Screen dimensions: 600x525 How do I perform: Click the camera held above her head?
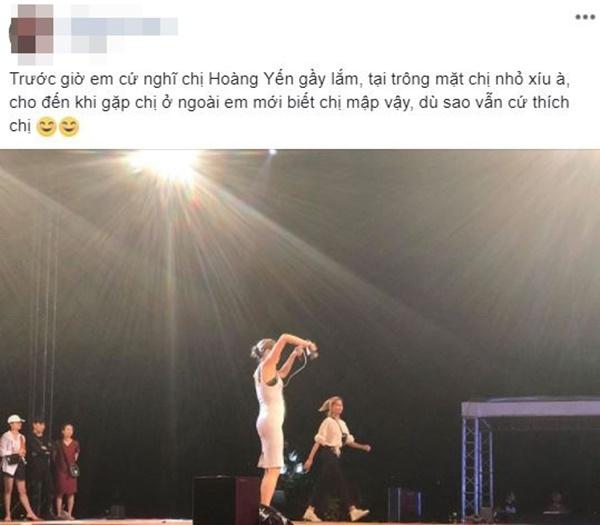[x=311, y=351]
